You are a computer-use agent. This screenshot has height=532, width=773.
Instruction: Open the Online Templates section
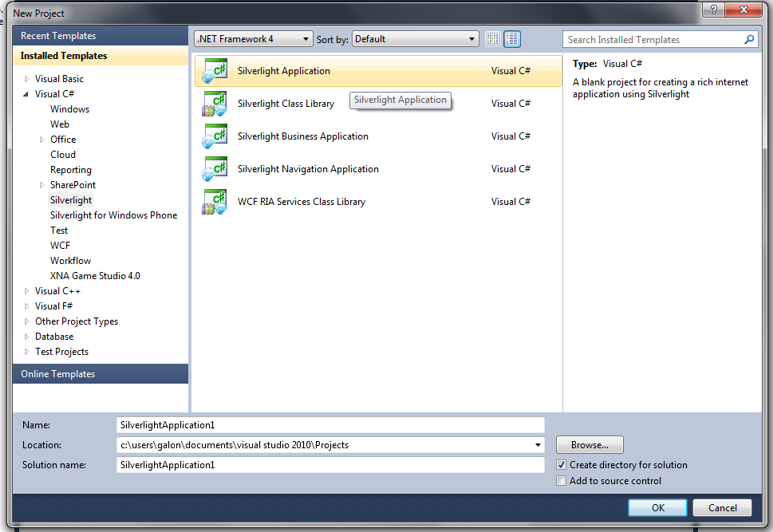pyautogui.click(x=100, y=374)
